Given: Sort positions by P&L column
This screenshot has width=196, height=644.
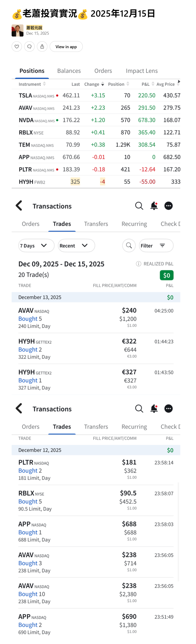Looking at the screenshot, I should pos(148,84).
